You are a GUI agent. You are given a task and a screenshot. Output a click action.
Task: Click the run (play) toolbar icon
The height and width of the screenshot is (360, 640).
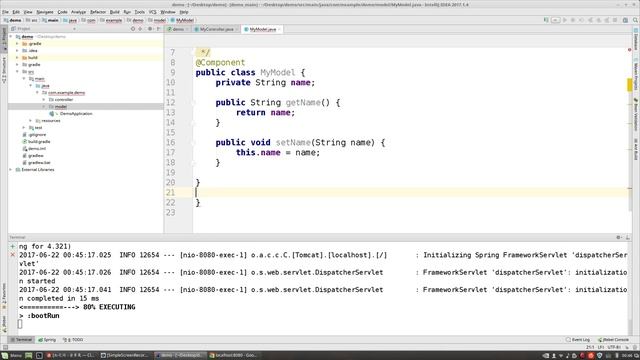564,20
